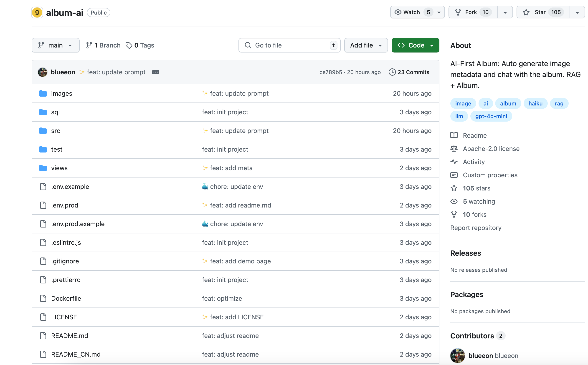Click the LICENSE file icon
The height and width of the screenshot is (365, 588).
pyautogui.click(x=43, y=317)
